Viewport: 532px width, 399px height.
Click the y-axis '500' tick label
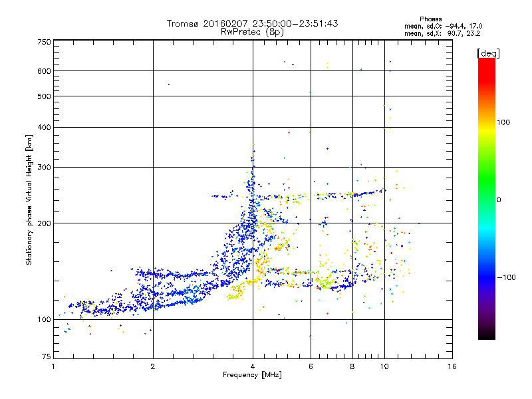45,96
